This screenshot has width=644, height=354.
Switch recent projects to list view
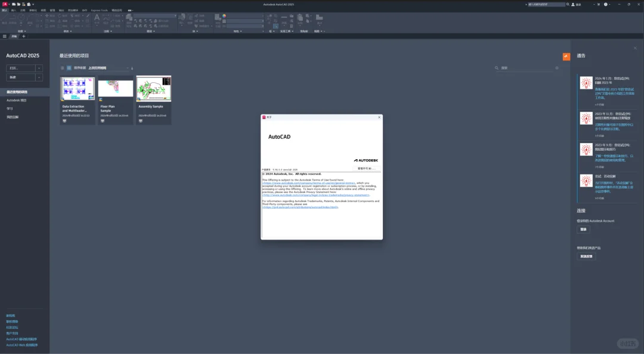tap(62, 68)
